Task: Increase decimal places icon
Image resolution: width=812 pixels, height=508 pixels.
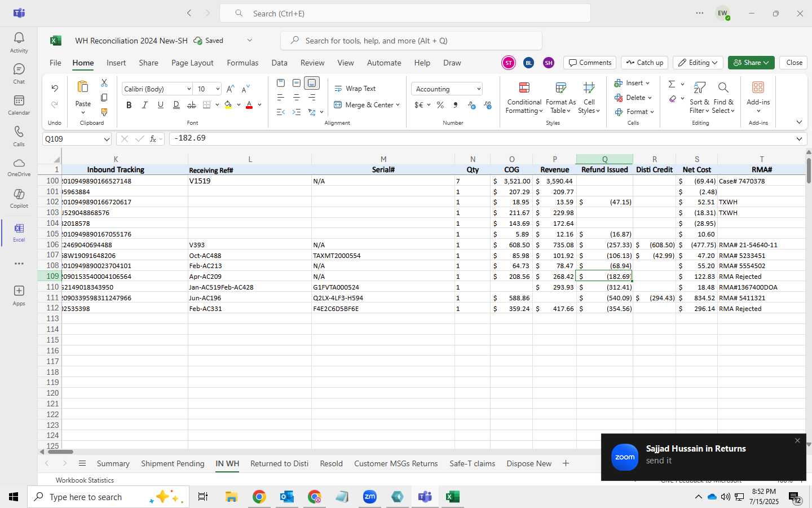Action: (x=472, y=105)
